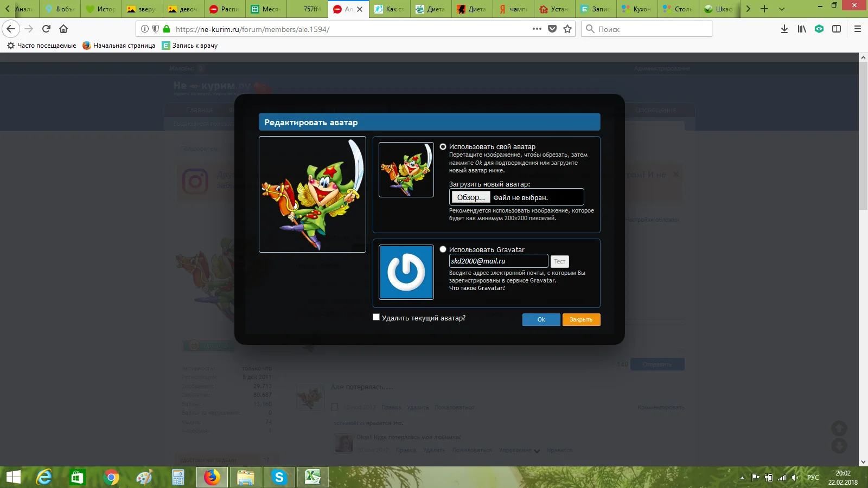This screenshot has width=868, height=488.
Task: Click the forward navigation arrow
Action: (x=29, y=29)
